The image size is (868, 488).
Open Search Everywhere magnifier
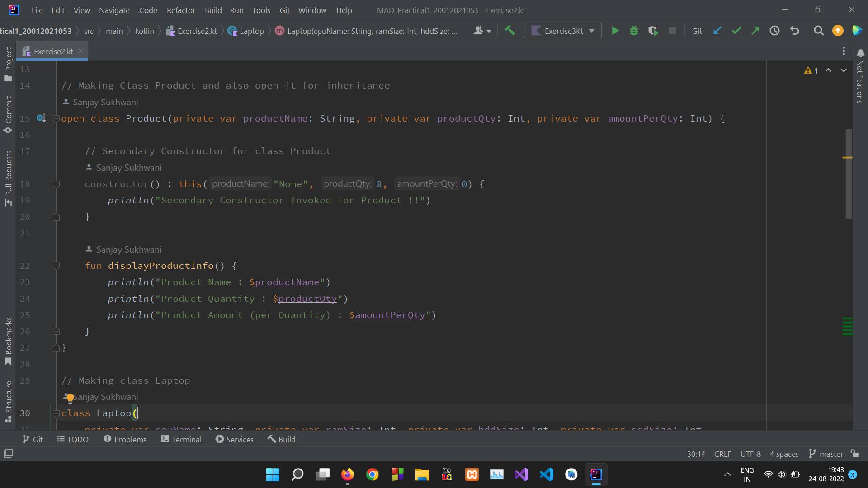(819, 31)
